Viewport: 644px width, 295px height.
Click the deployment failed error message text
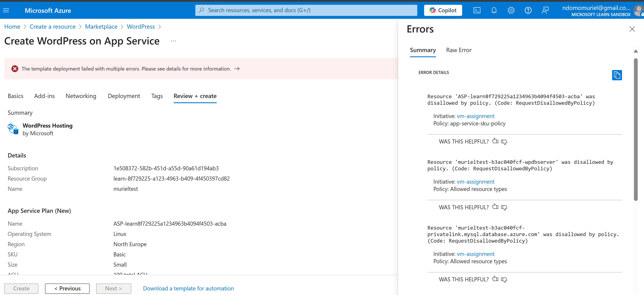tap(126, 69)
